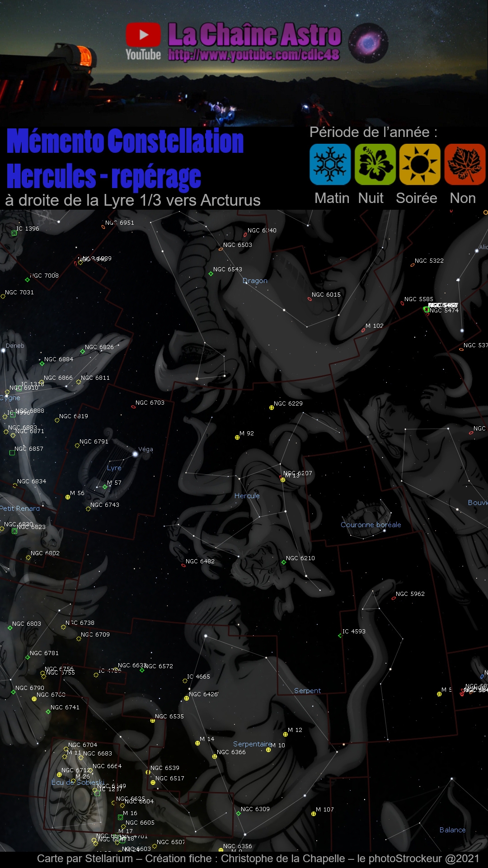The width and height of the screenshot is (488, 868).
Task: Click the M 57 nebula marker
Action: [x=105, y=487]
